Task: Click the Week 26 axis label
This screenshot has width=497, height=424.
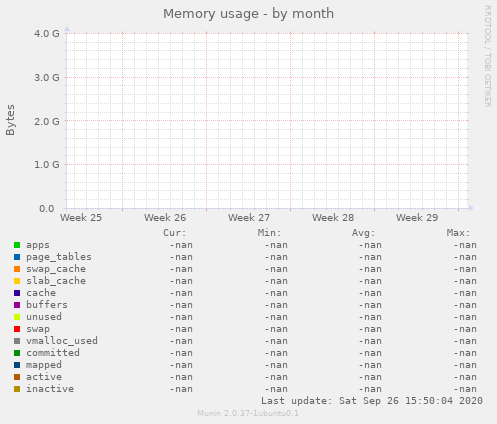Action: (165, 218)
